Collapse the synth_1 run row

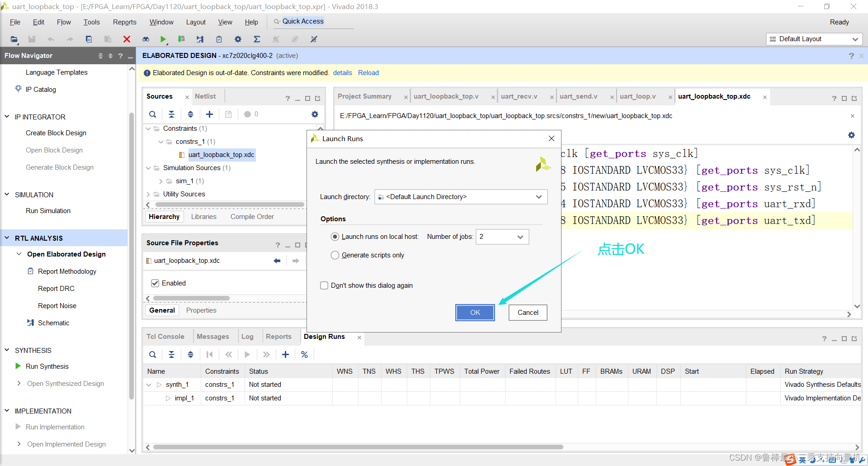[149, 385]
